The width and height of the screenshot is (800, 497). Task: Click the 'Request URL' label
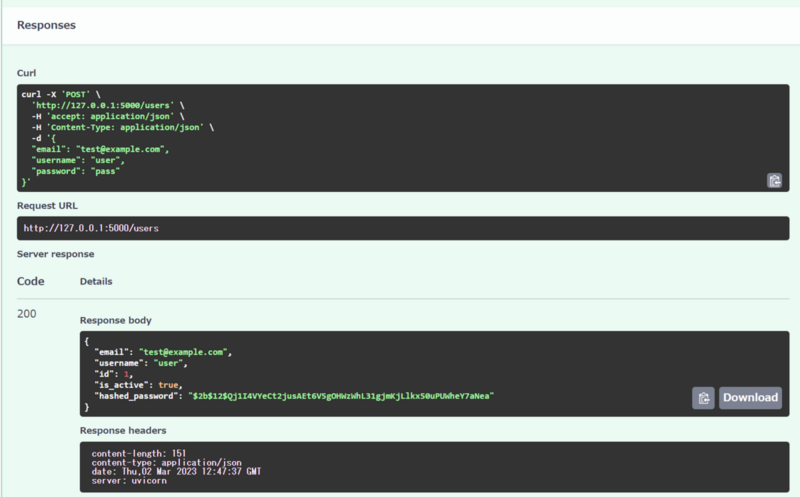click(x=47, y=206)
